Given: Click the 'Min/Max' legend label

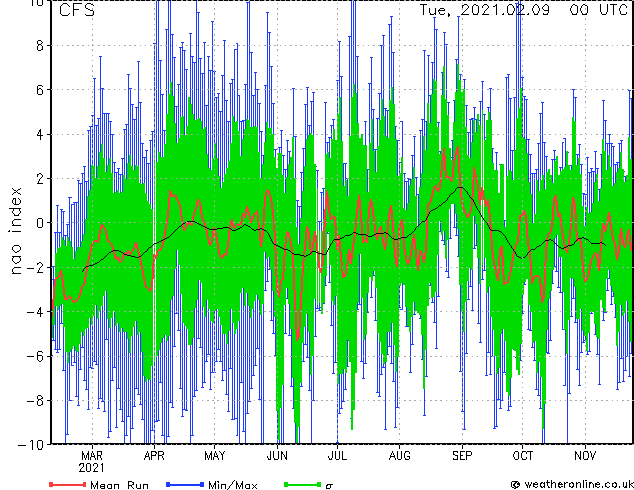Looking at the screenshot, I should [232, 485].
